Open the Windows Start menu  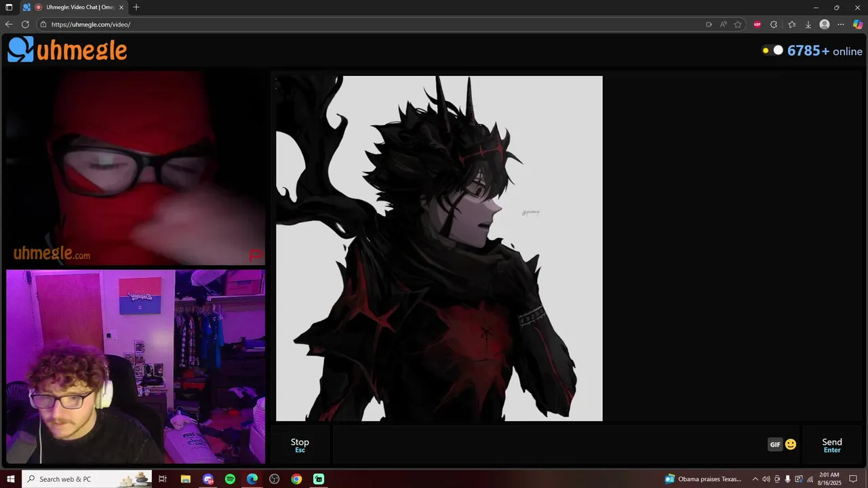point(11,479)
